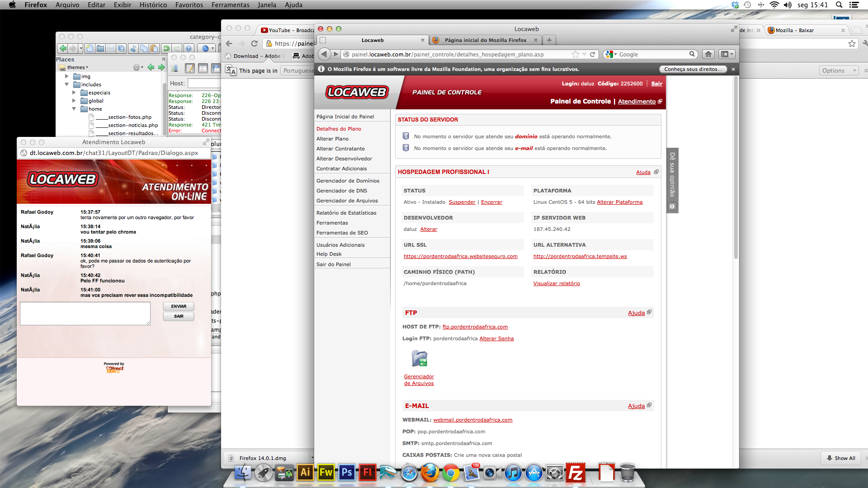Open the webmail.pordentrodaafrica.com link
This screenshot has height=488, width=868.
[473, 420]
